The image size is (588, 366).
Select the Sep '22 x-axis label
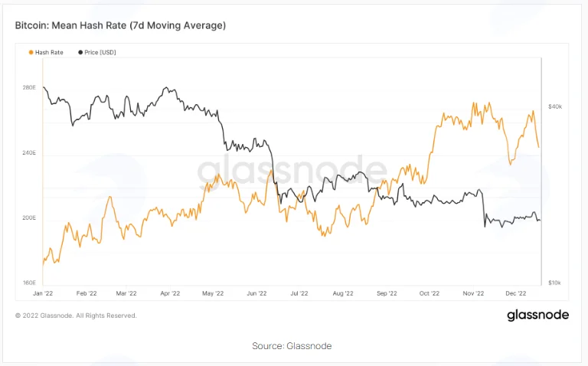tap(387, 293)
